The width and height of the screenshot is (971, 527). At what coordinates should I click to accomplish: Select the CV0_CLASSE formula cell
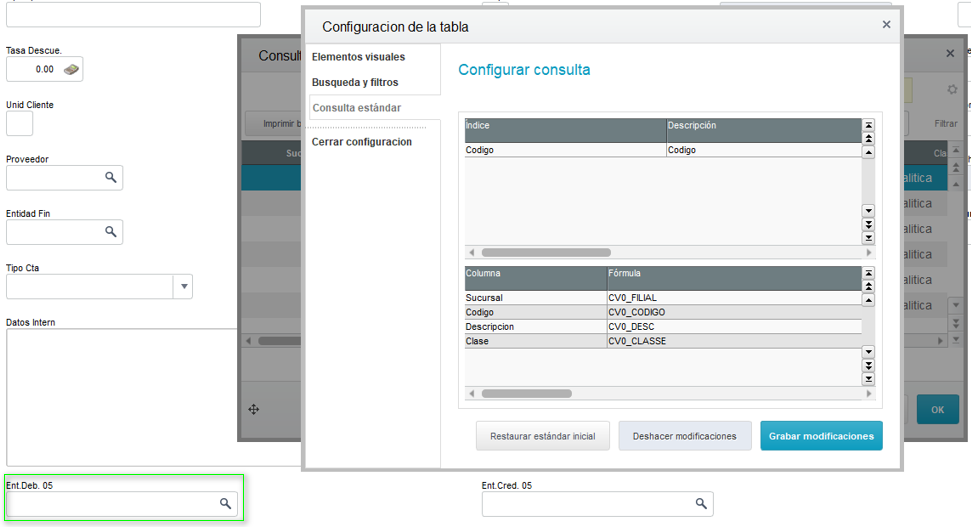734,341
